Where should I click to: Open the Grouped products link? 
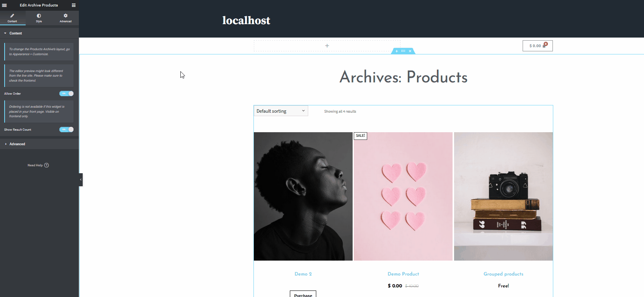(x=503, y=274)
